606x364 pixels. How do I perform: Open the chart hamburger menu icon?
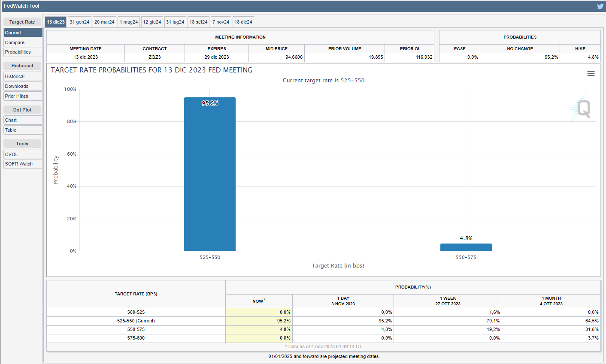(x=591, y=74)
